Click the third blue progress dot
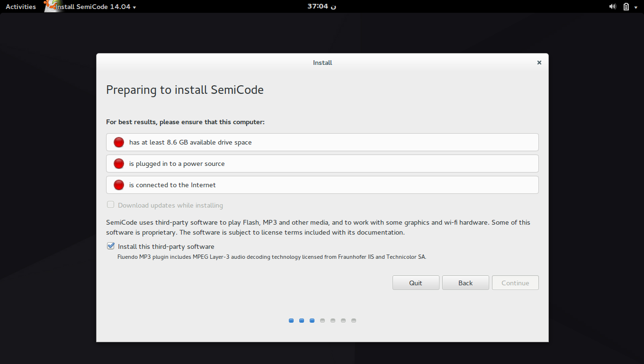 point(312,320)
